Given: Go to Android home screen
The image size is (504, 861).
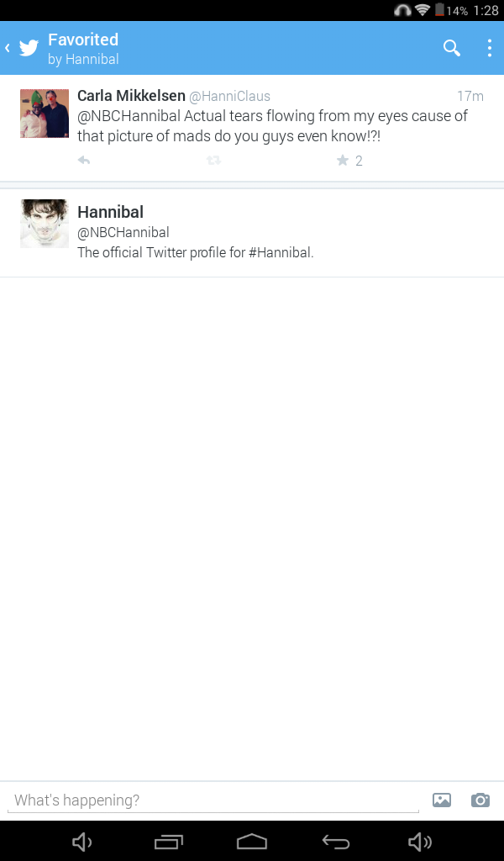Looking at the screenshot, I should click(252, 841).
